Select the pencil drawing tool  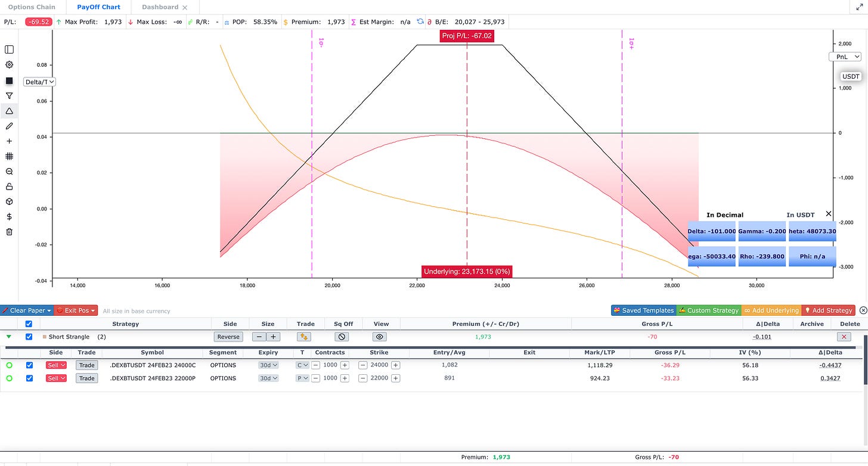click(x=9, y=126)
